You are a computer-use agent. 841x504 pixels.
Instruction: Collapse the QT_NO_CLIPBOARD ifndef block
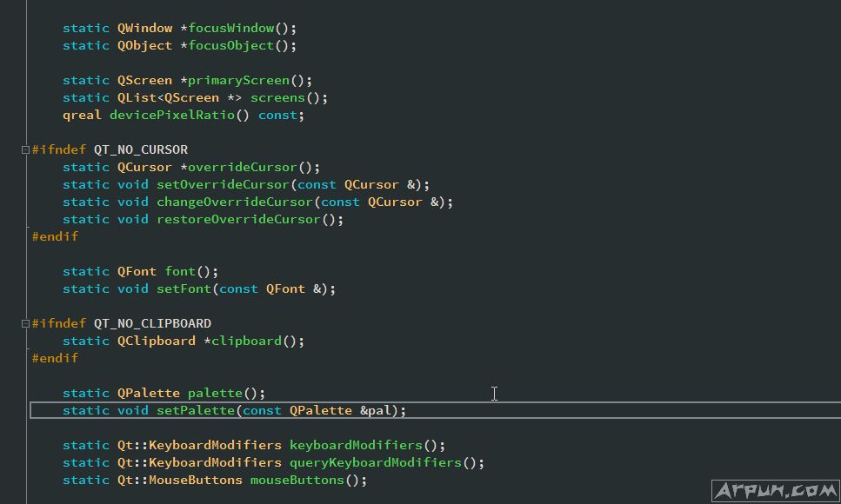point(25,323)
